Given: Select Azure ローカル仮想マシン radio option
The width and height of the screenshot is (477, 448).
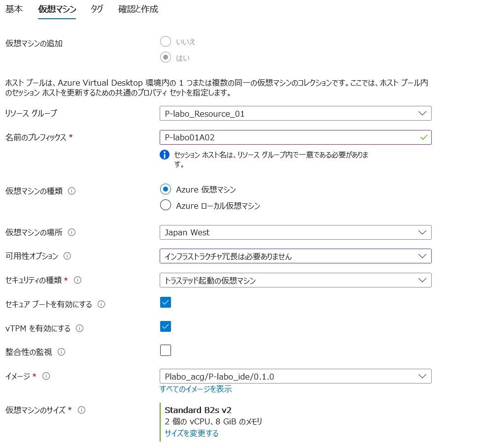Looking at the screenshot, I should click(x=166, y=206).
